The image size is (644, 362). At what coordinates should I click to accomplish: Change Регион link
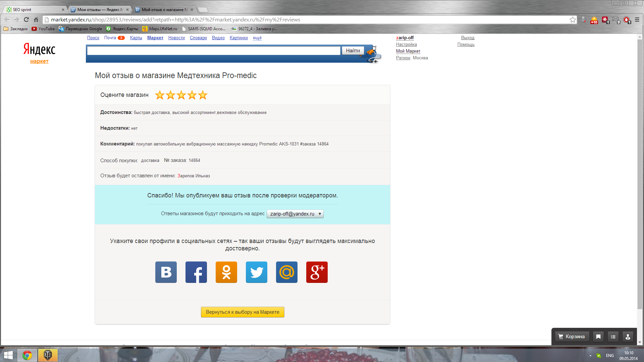[x=403, y=58]
